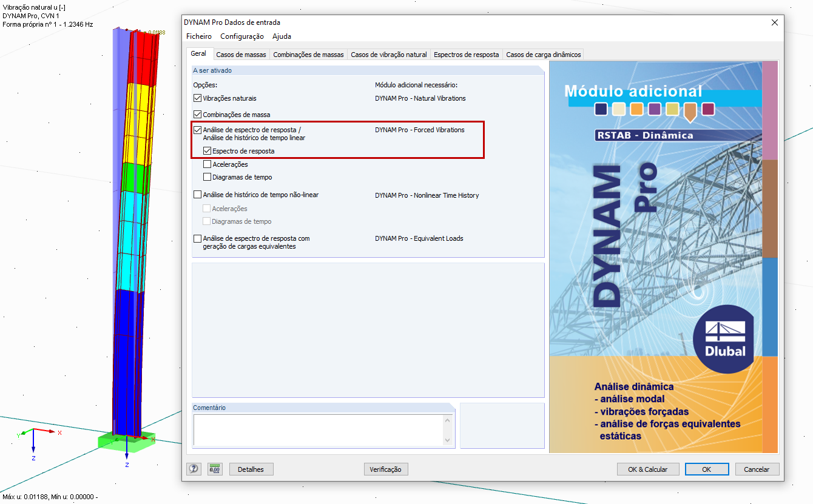Switch to the Espectros de resposta tab
This screenshot has width=813, height=504.
[466, 55]
